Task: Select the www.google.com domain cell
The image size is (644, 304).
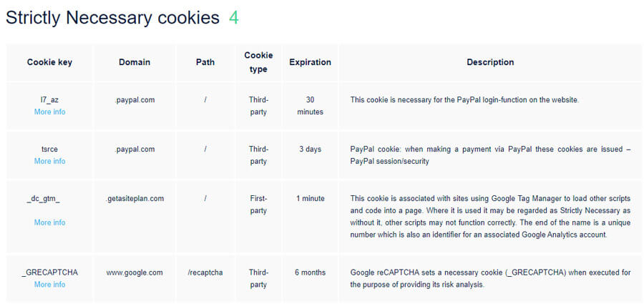Action: tap(135, 273)
